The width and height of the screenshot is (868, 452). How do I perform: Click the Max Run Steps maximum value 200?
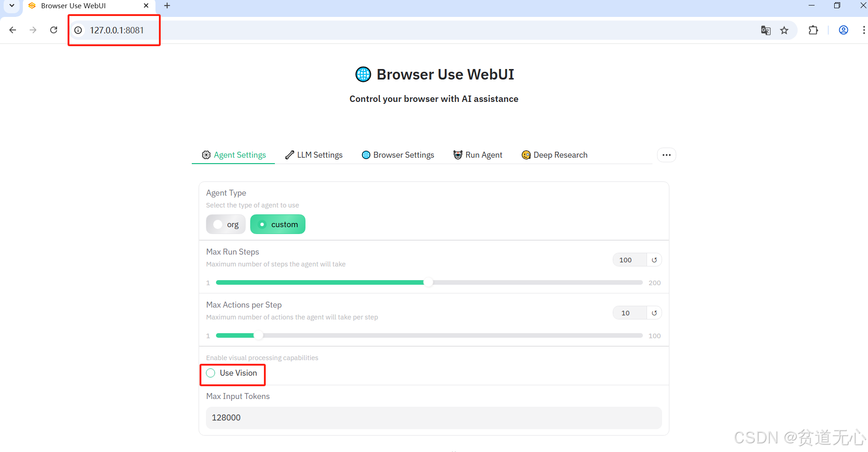pyautogui.click(x=655, y=283)
